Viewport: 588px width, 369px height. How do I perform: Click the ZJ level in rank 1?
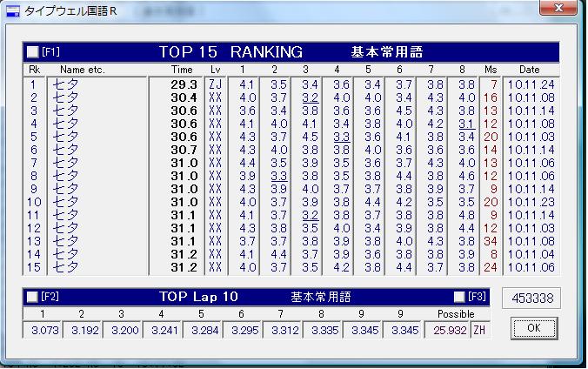pyautogui.click(x=215, y=84)
